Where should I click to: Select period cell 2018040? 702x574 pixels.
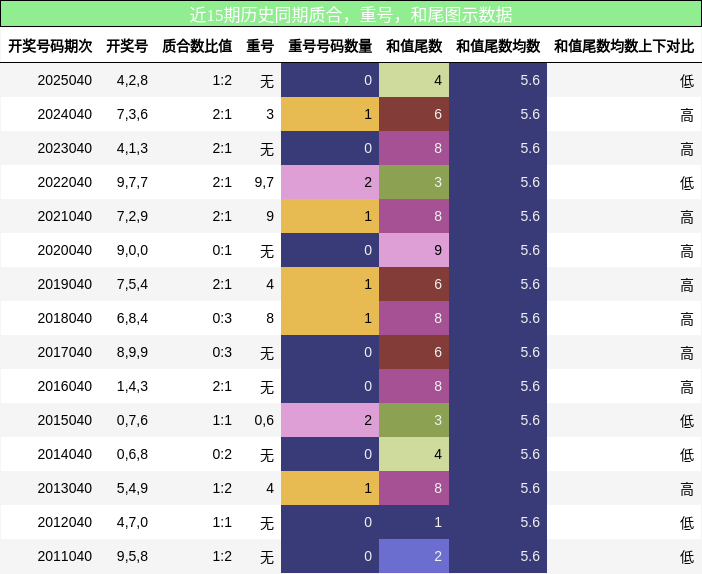click(64, 318)
